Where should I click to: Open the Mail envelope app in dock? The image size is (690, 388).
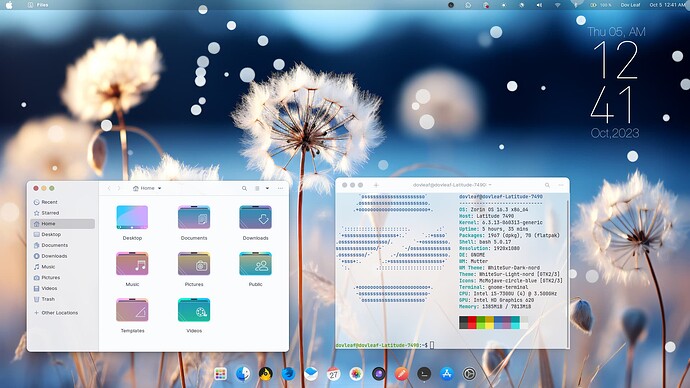(x=311, y=374)
